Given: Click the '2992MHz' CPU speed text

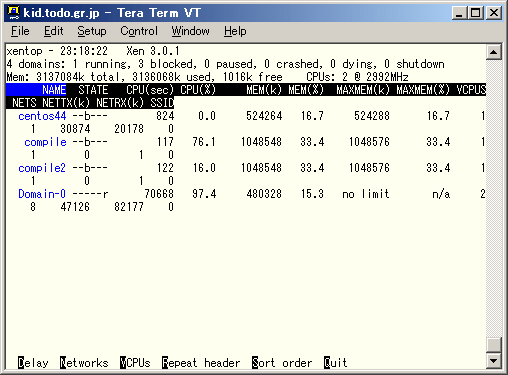Looking at the screenshot, I should 387,77.
